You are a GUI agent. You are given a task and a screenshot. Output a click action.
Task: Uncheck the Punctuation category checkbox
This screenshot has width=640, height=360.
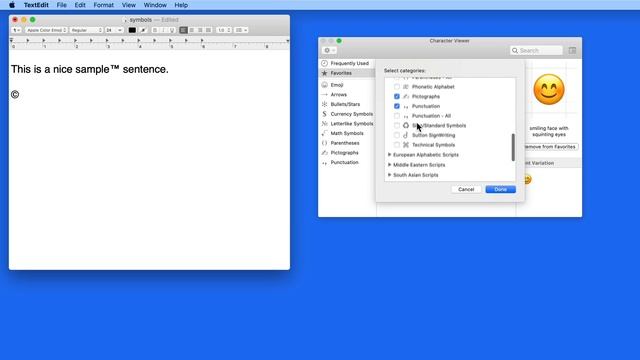[x=397, y=106]
